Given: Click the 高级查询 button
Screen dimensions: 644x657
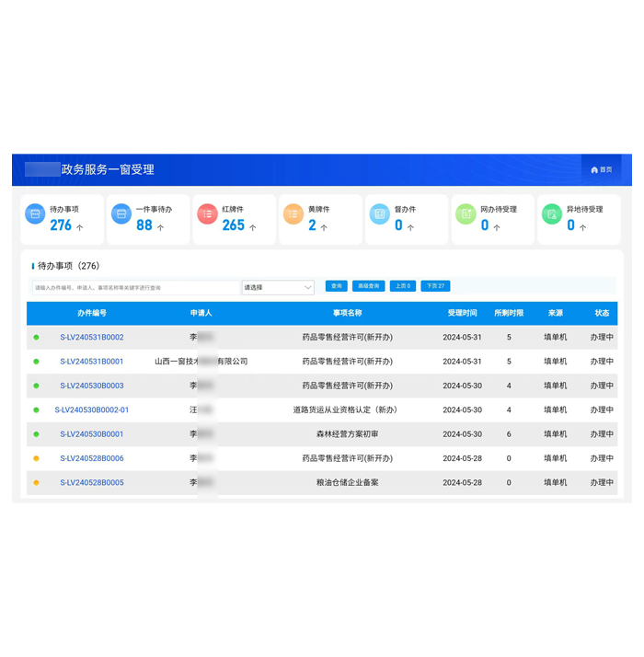Looking at the screenshot, I should click(x=369, y=286).
